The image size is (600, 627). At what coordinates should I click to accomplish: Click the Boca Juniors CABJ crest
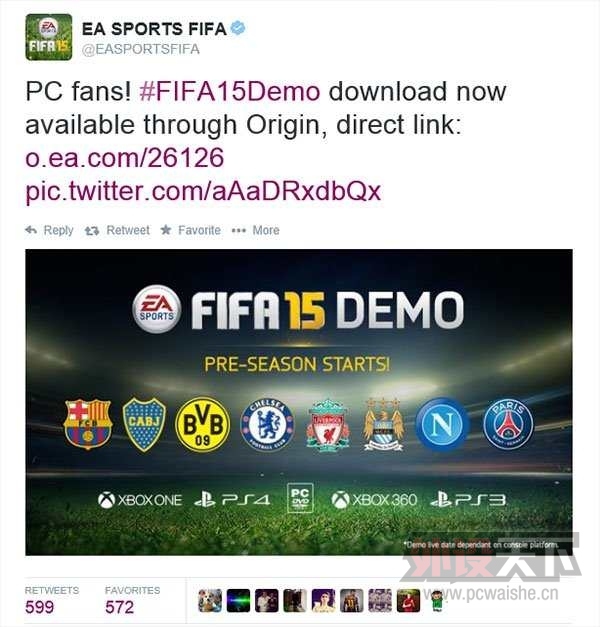tap(144, 425)
